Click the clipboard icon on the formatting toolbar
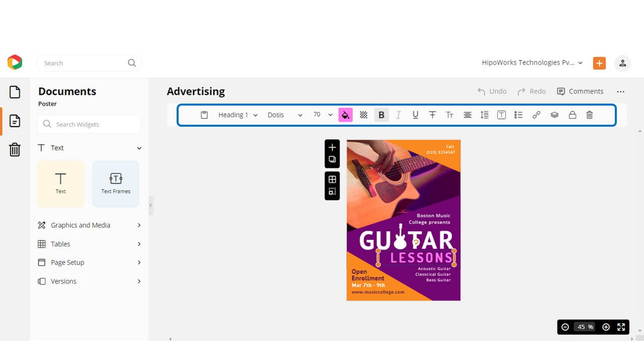 point(204,115)
